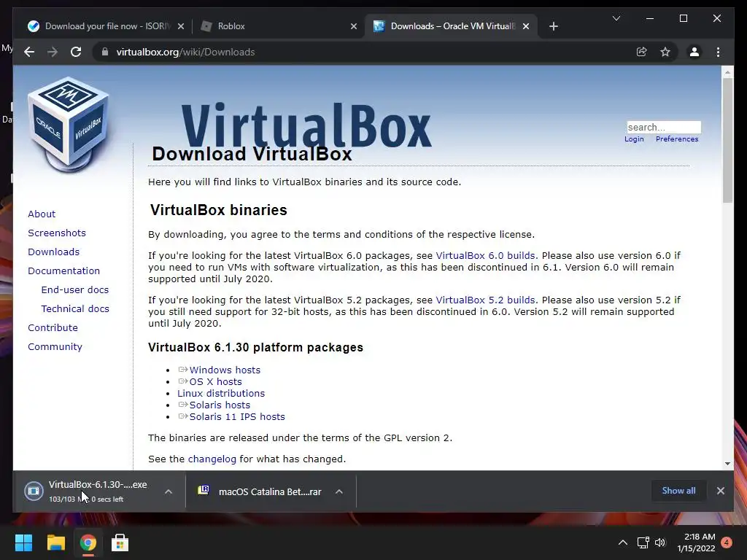The height and width of the screenshot is (560, 747).
Task: Share this page icon in address bar
Action: click(642, 52)
